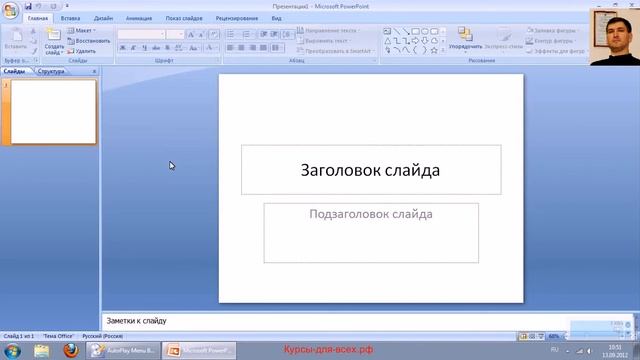Increase list indent level icon
This screenshot has height=360, width=640.
(274, 34)
